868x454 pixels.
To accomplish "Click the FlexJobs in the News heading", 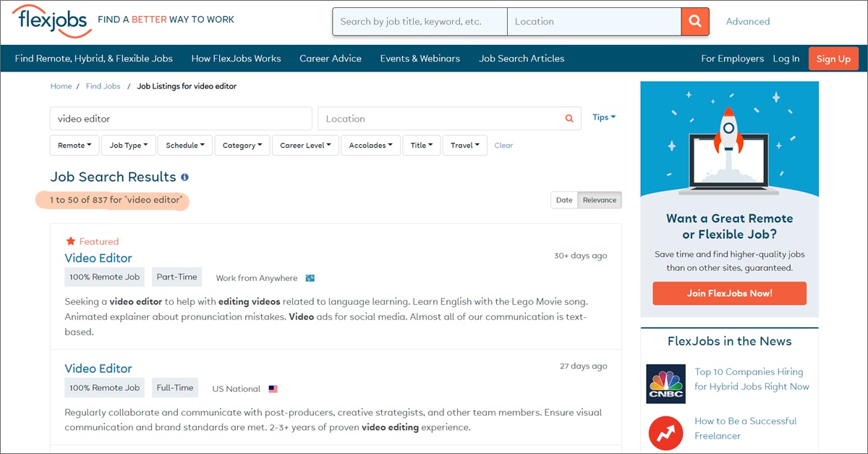I will coord(729,341).
